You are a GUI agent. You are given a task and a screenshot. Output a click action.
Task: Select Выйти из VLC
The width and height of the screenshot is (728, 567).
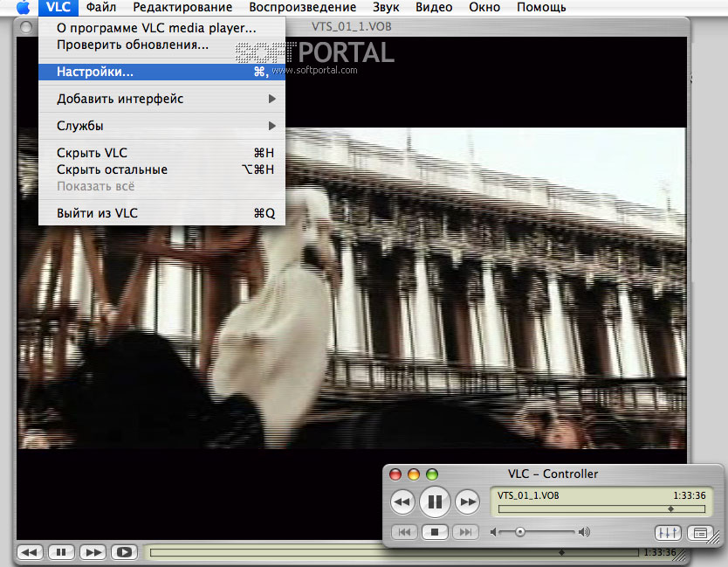pos(162,213)
